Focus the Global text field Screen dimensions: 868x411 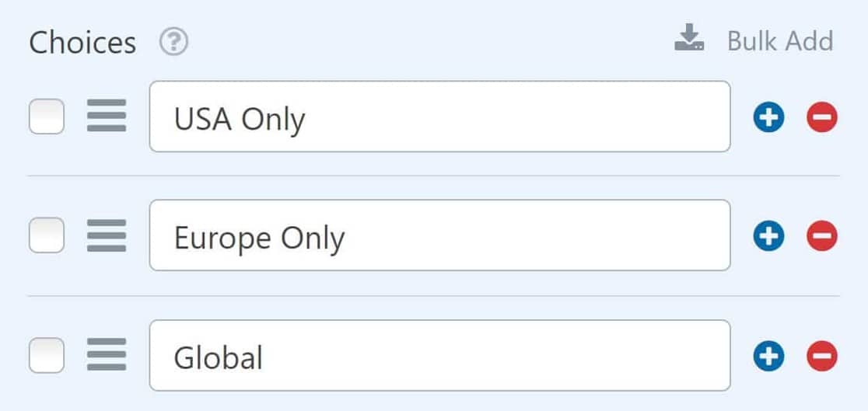click(440, 355)
